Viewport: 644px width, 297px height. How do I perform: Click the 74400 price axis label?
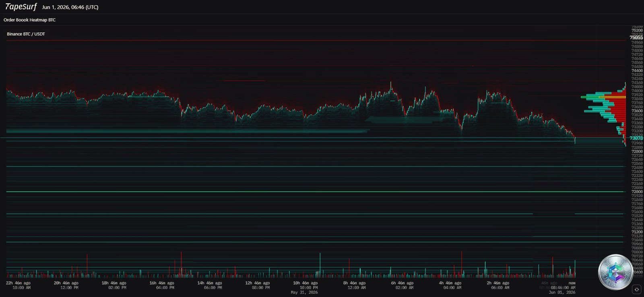point(637,70)
